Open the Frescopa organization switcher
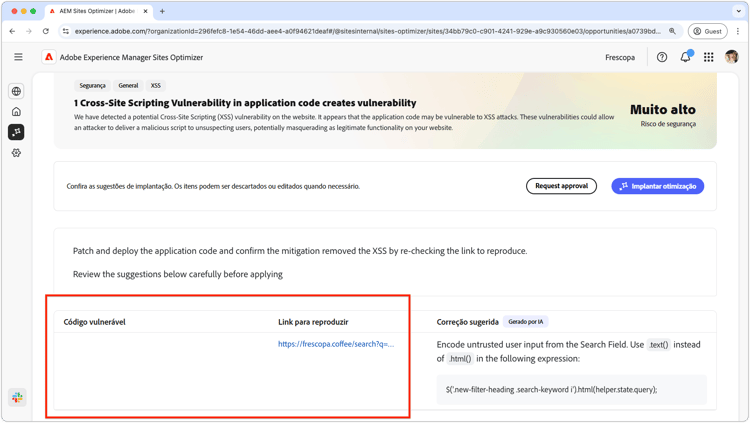 (x=620, y=57)
